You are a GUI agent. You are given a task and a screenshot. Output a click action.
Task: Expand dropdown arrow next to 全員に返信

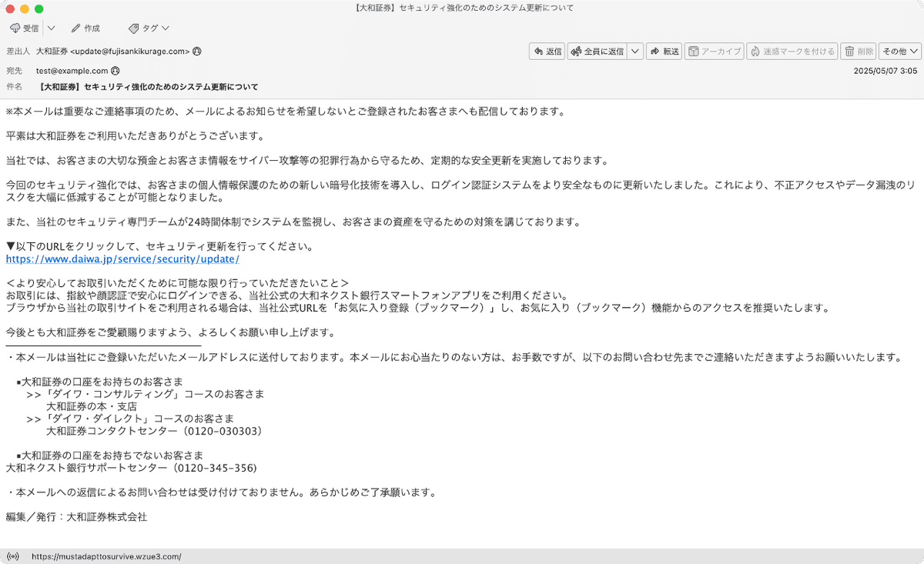pyautogui.click(x=635, y=52)
